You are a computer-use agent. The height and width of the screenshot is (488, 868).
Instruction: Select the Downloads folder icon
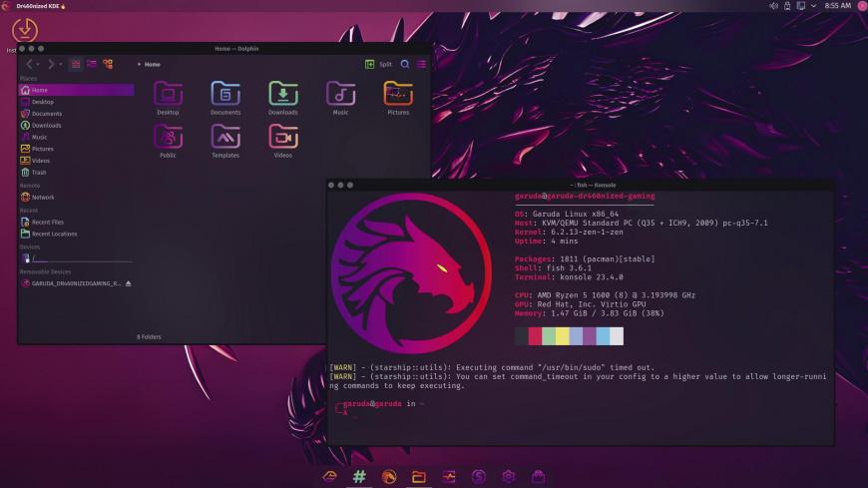click(283, 98)
